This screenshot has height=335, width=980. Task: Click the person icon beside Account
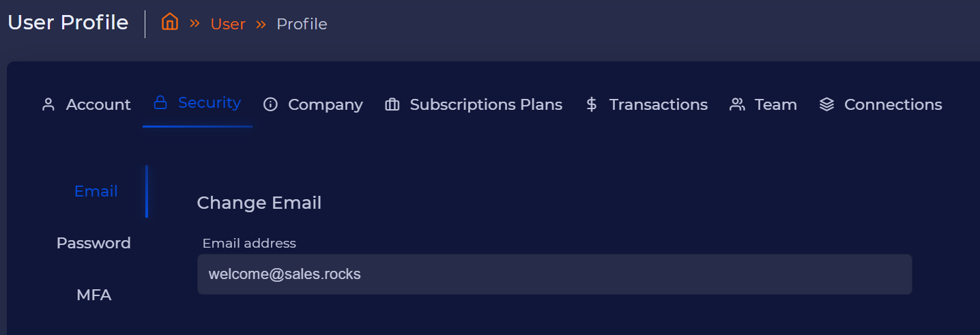point(48,104)
